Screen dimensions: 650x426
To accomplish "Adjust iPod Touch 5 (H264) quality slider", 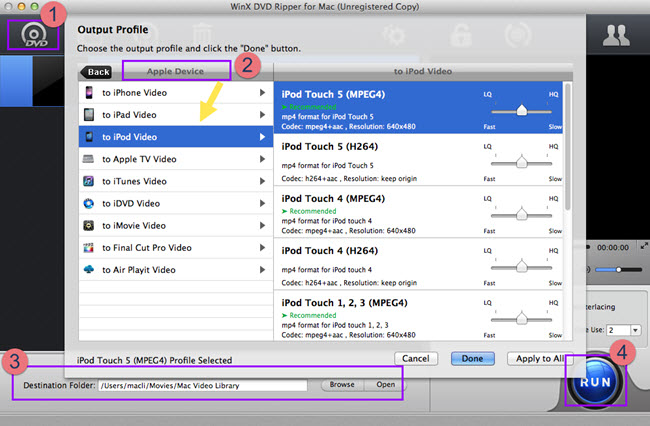I will click(521, 162).
